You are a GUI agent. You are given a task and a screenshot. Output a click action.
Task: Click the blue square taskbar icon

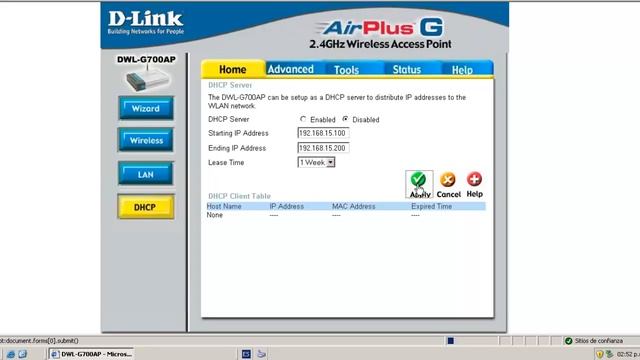pyautogui.click(x=246, y=354)
